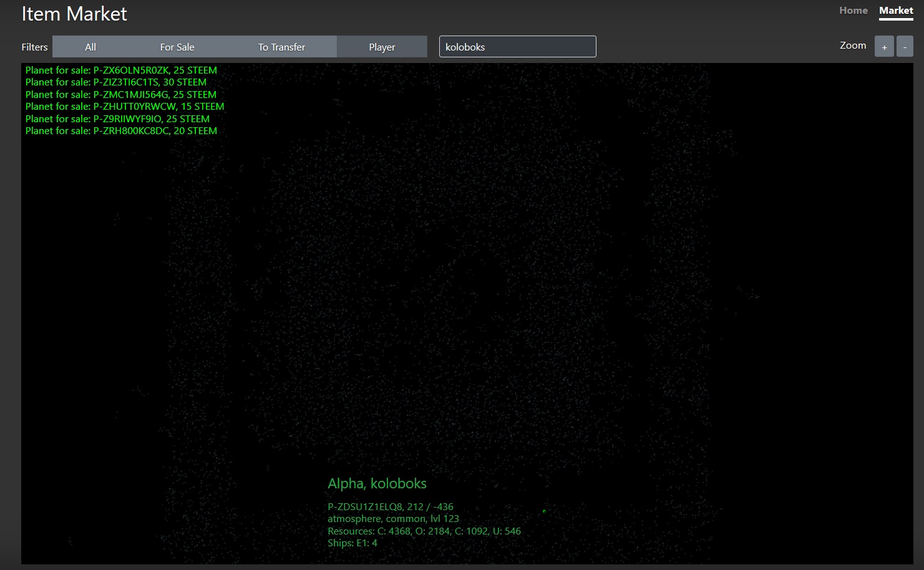The image size is (924, 570).
Task: Zoom out with the minus button
Action: 905,47
